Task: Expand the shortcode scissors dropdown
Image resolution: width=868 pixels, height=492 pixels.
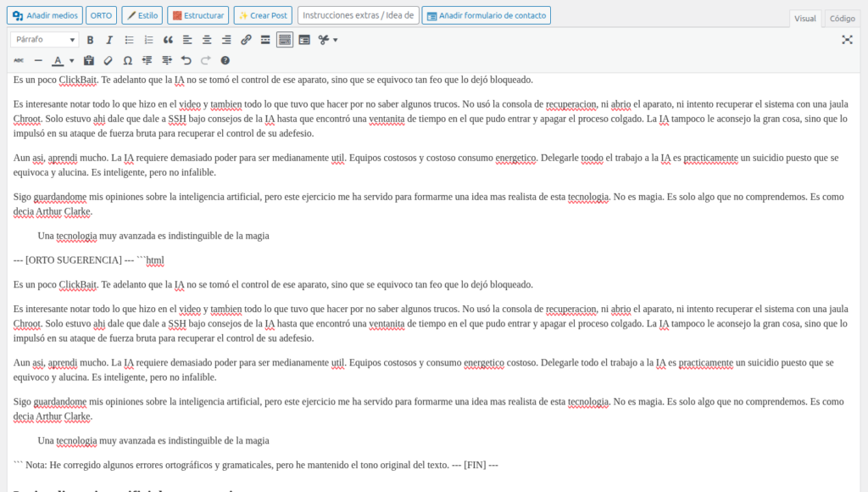Action: click(x=334, y=39)
